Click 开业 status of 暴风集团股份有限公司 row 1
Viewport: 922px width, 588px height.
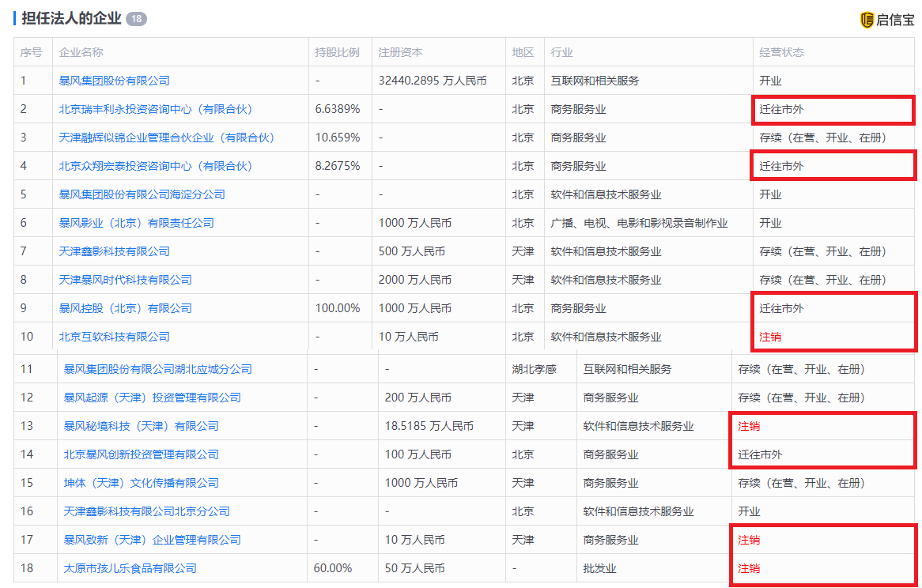tap(770, 81)
